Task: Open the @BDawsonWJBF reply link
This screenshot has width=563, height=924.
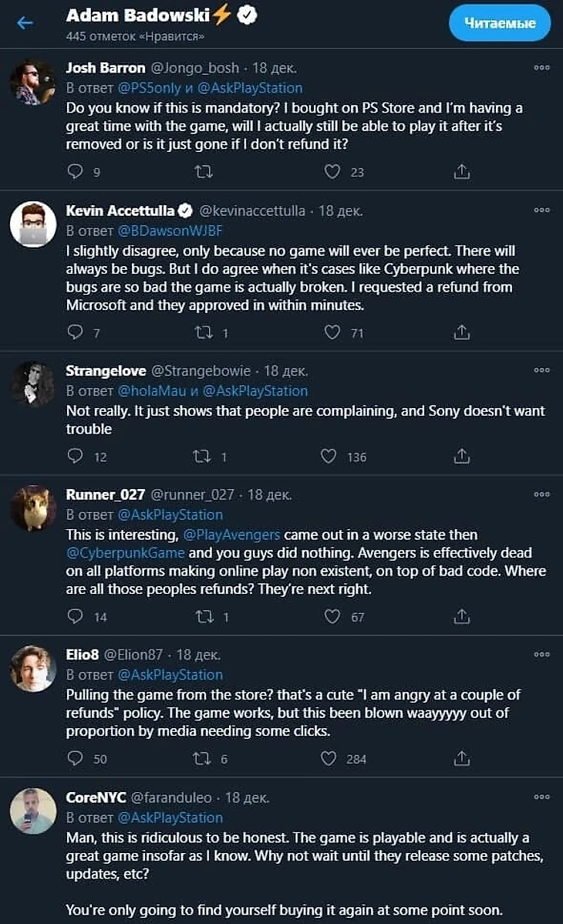Action: (x=170, y=230)
